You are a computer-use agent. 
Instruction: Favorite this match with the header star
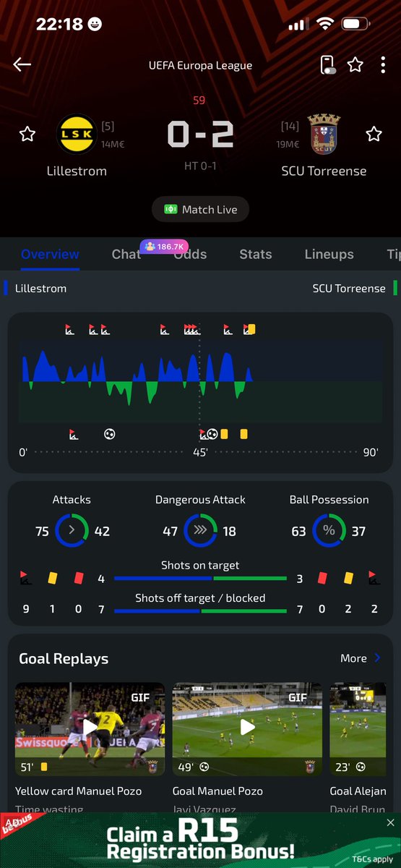(x=355, y=65)
